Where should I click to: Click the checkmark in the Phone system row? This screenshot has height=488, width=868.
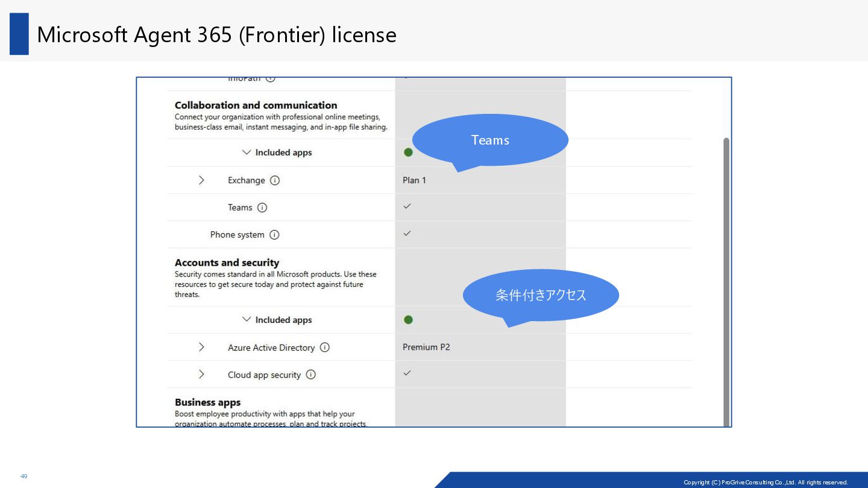[x=407, y=233]
